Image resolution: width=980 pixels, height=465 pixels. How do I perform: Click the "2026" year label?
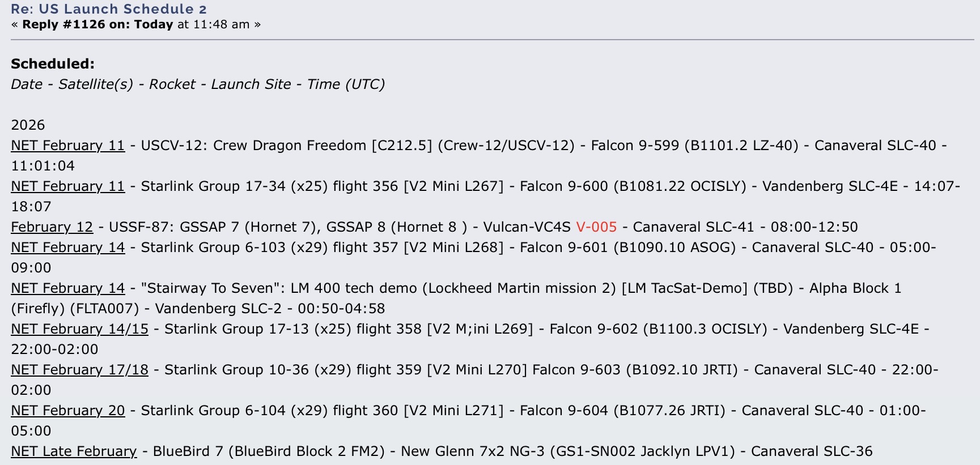pos(28,125)
